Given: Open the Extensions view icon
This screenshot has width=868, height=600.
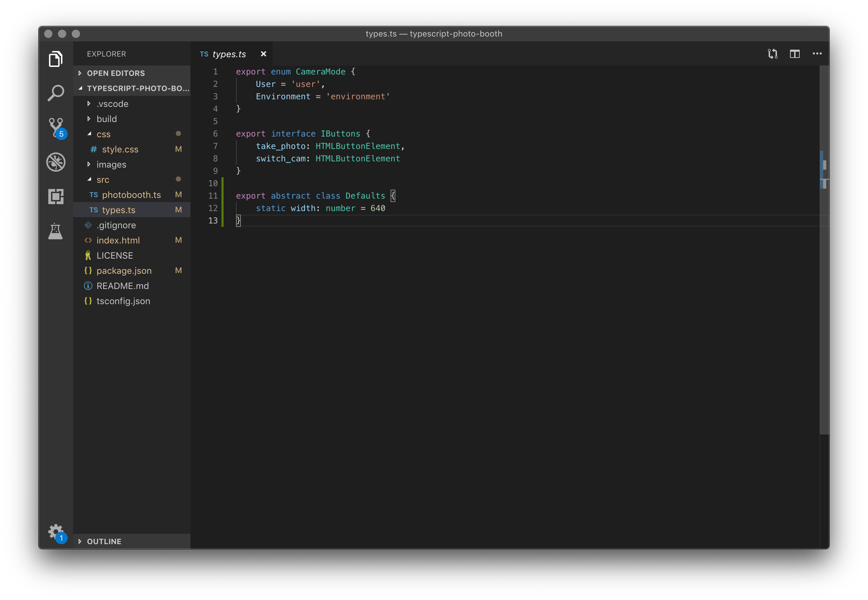Looking at the screenshot, I should (56, 196).
